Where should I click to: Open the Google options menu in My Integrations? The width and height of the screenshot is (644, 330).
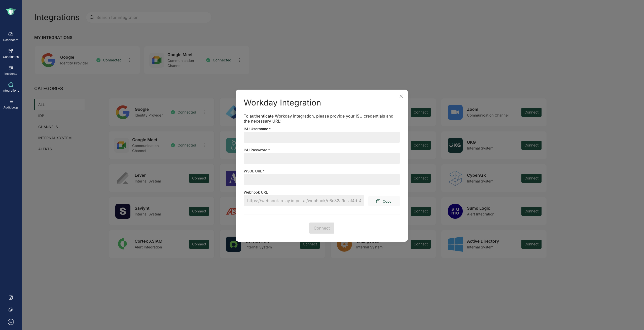pos(130,60)
